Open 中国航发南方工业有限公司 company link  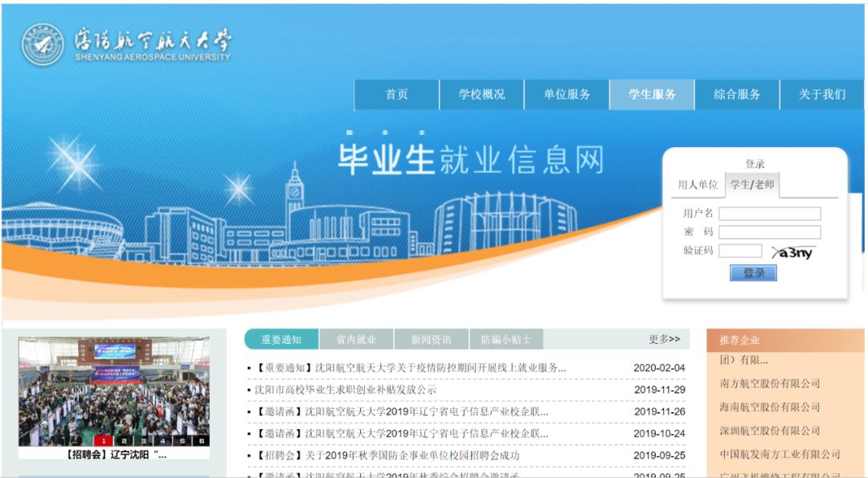[780, 455]
